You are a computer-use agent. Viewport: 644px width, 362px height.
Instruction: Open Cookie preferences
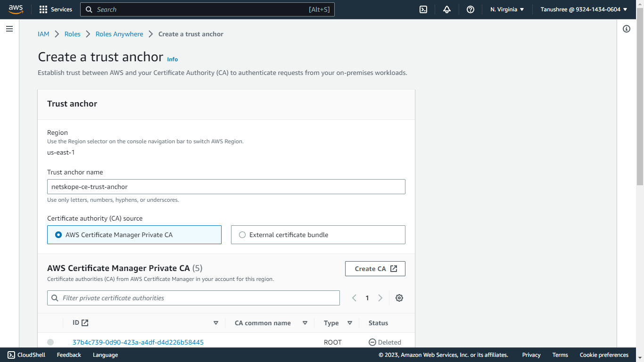604,355
